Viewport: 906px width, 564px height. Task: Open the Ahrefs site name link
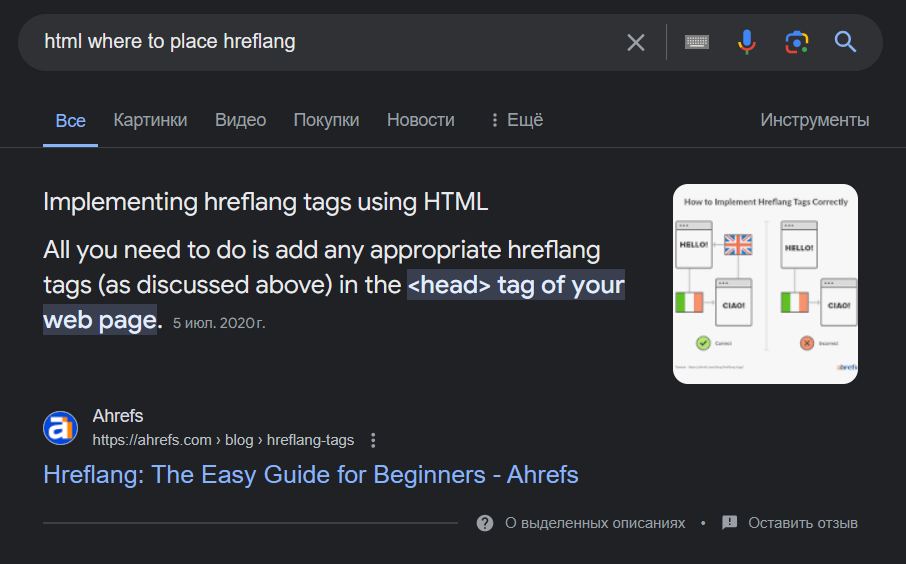click(118, 415)
